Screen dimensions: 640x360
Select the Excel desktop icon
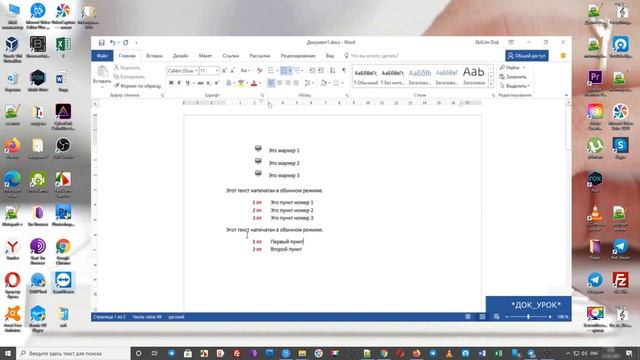point(63,47)
